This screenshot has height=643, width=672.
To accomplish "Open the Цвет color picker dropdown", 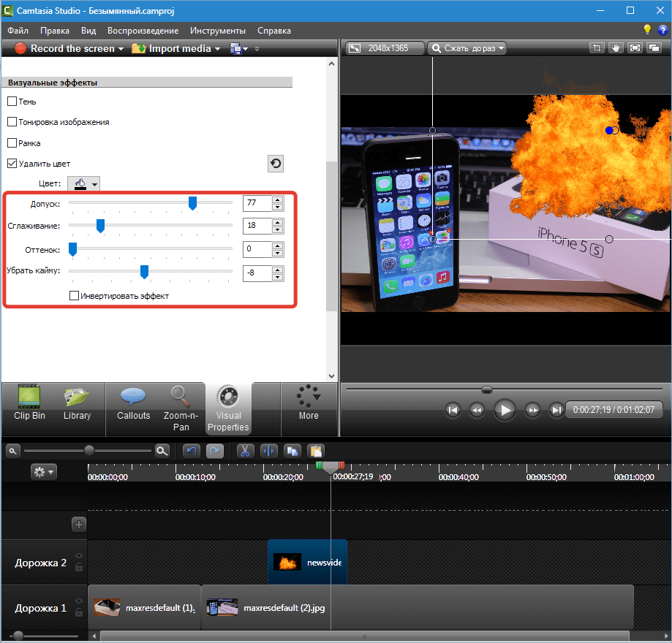I will tap(83, 184).
